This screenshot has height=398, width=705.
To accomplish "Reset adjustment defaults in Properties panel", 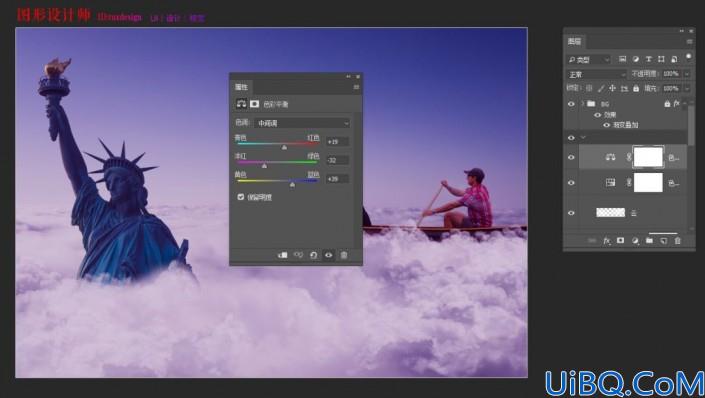I will pos(313,255).
